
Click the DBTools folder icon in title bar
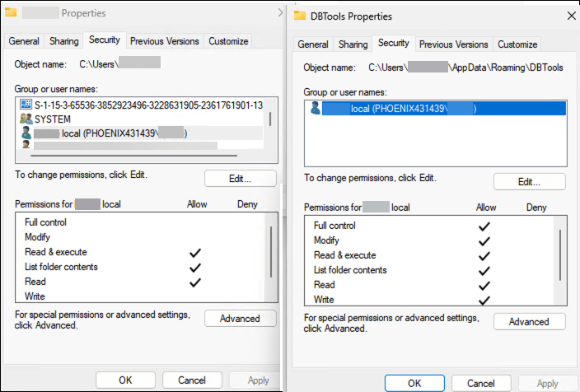[299, 16]
